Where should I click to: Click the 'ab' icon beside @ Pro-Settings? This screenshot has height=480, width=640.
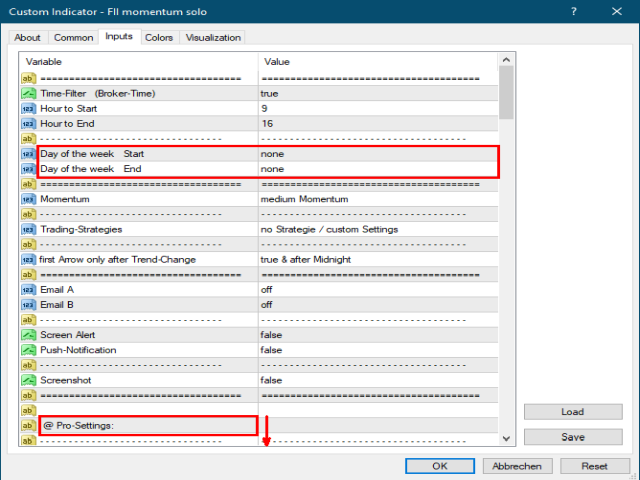click(x=28, y=426)
